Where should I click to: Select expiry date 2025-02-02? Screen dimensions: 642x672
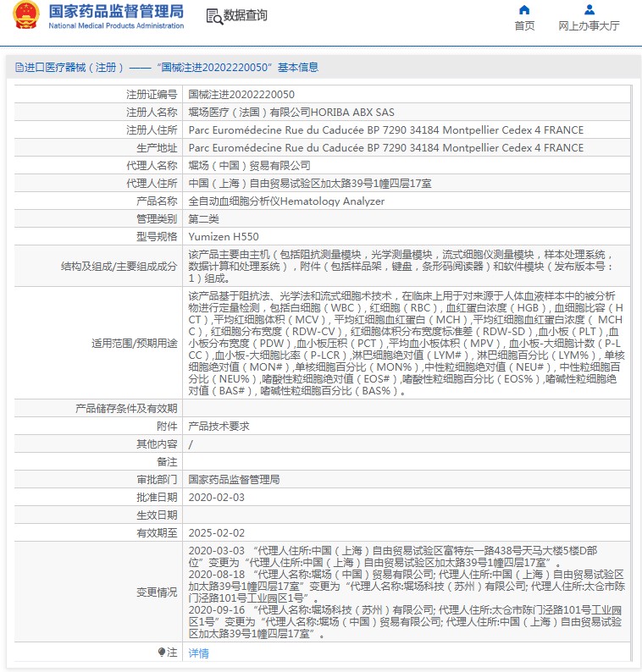[217, 532]
